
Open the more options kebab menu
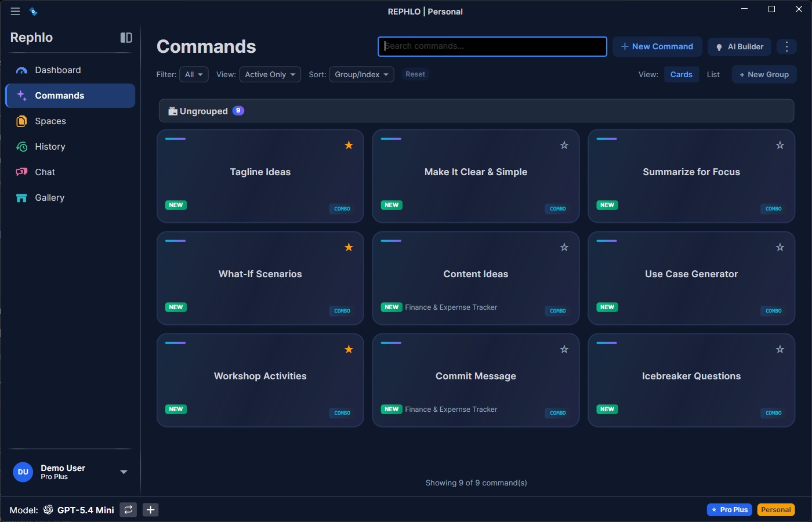[x=786, y=46]
